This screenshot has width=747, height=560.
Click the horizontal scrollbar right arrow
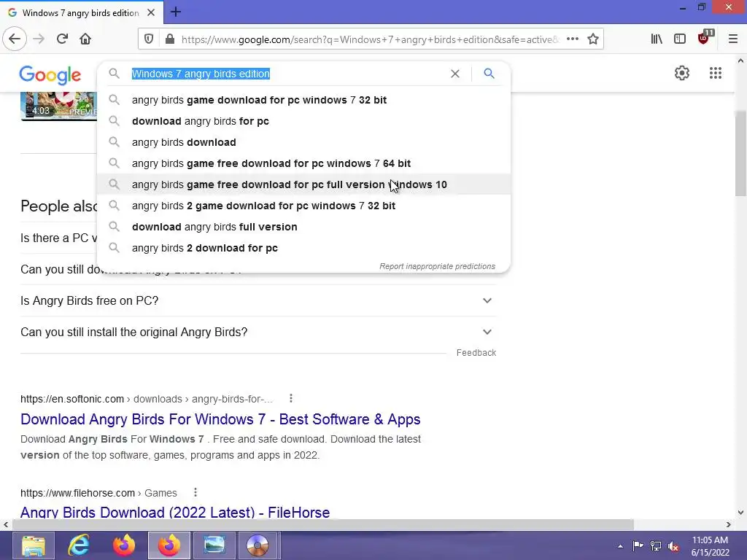[729, 524]
